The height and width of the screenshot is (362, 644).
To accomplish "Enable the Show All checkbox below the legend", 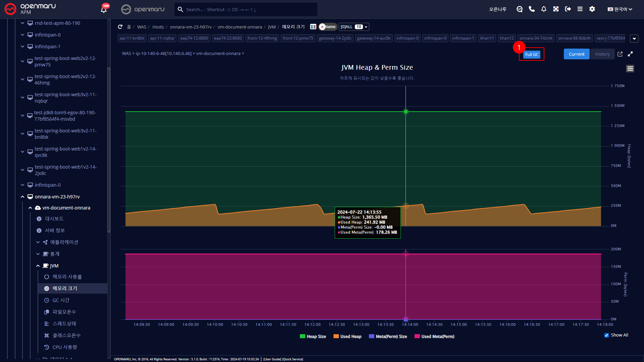I will coord(606,335).
